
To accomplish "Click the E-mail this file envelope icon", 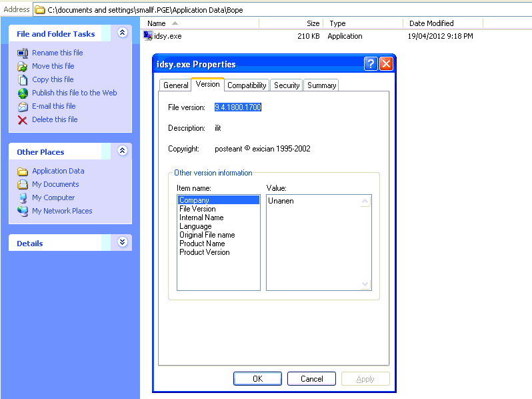I will pyautogui.click(x=23, y=107).
